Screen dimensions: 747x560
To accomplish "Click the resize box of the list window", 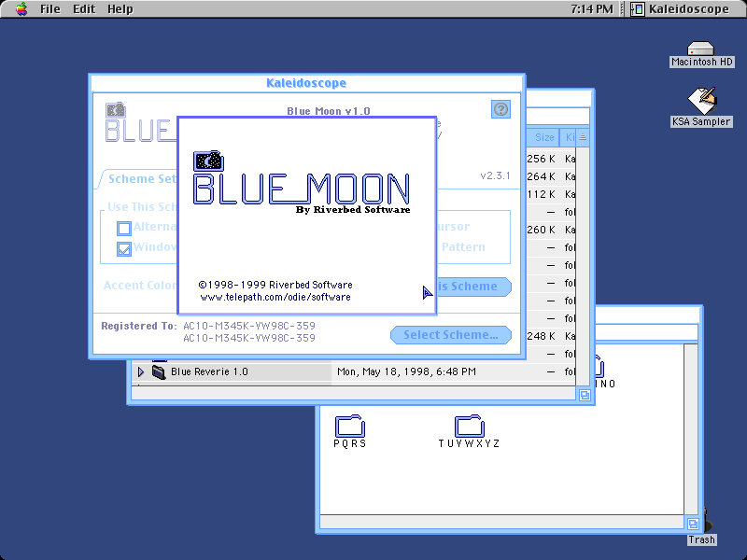I will point(585,395).
